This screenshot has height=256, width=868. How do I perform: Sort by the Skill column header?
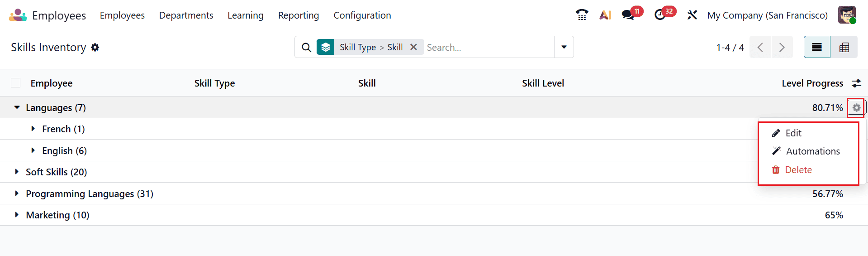point(367,83)
